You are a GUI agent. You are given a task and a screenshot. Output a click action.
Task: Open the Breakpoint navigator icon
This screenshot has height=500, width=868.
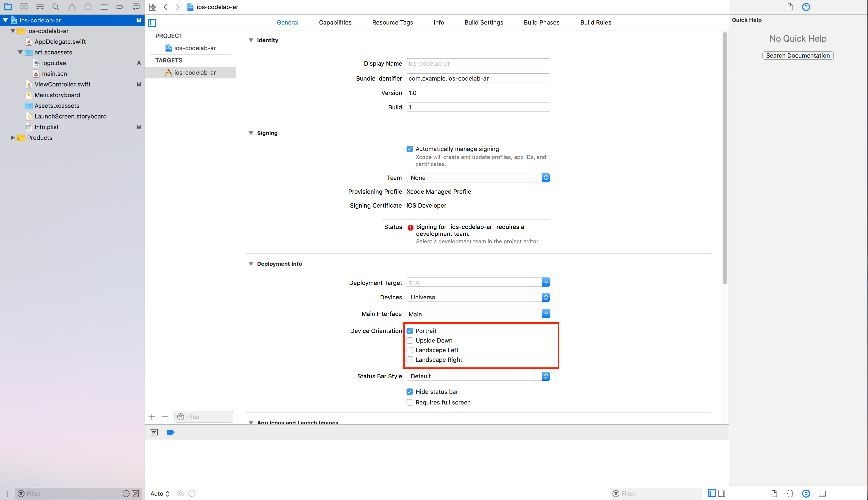[x=120, y=7]
